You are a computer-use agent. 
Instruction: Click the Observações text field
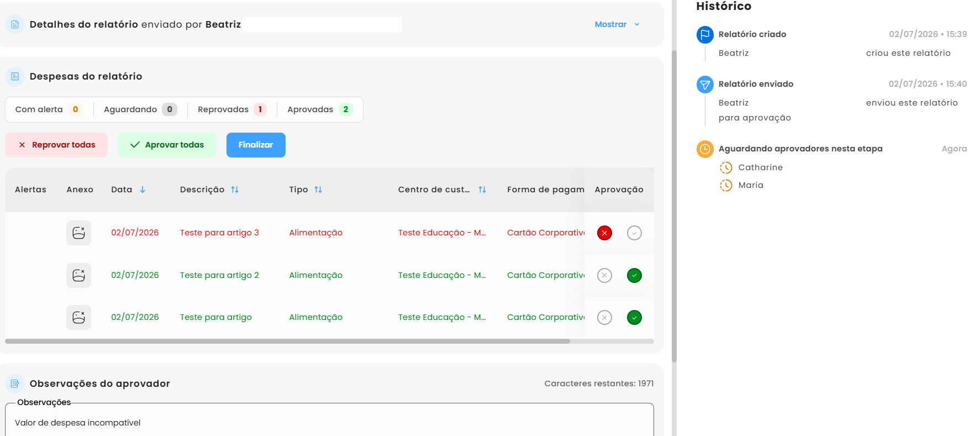(x=329, y=420)
